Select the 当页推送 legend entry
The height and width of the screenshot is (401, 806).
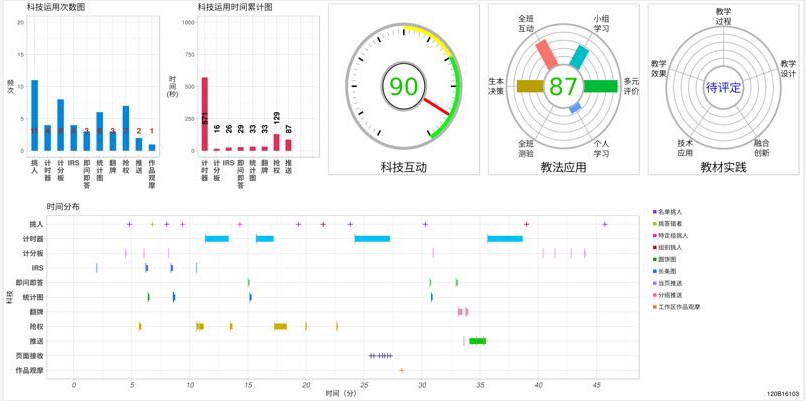coord(680,283)
